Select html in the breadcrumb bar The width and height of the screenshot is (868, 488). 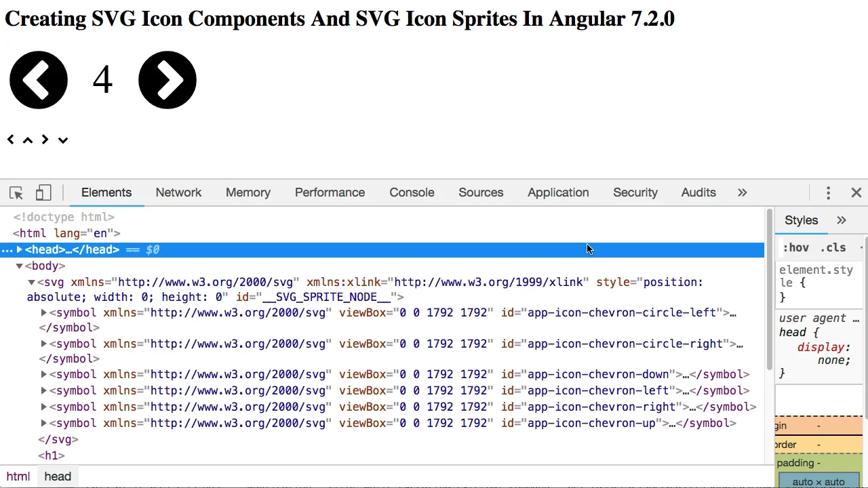point(18,476)
